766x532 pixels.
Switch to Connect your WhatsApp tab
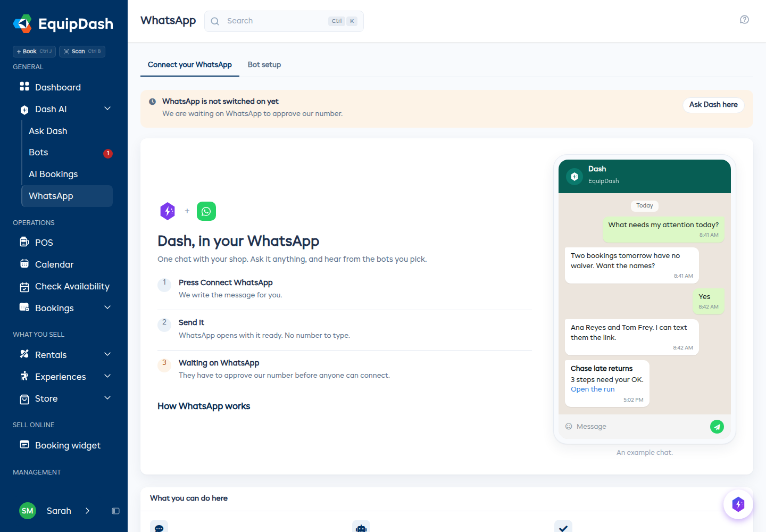point(190,65)
